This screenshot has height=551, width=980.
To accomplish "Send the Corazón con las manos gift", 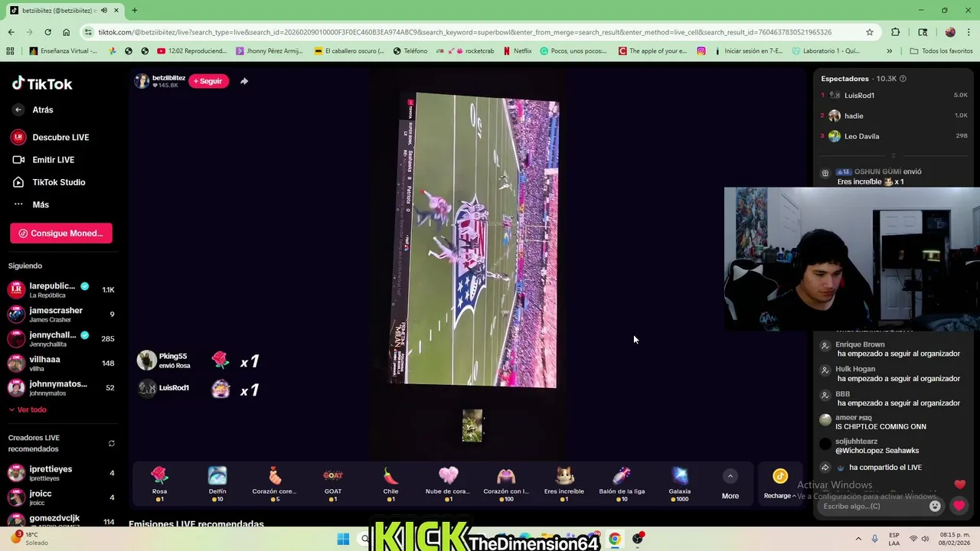I will click(x=506, y=484).
